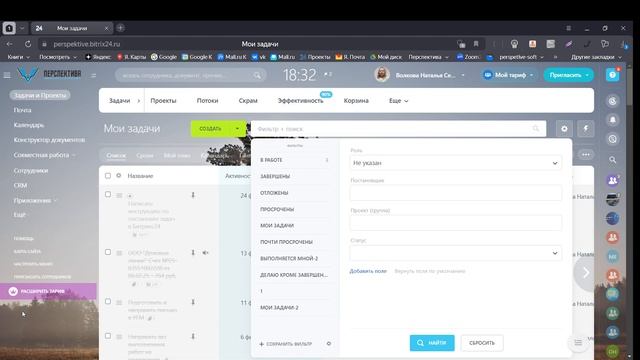Click into Проект (группа) field
640x360 pixels.
point(456,223)
